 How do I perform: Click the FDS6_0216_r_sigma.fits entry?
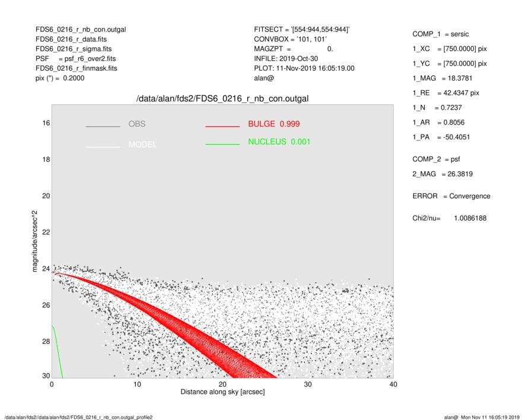(x=74, y=49)
